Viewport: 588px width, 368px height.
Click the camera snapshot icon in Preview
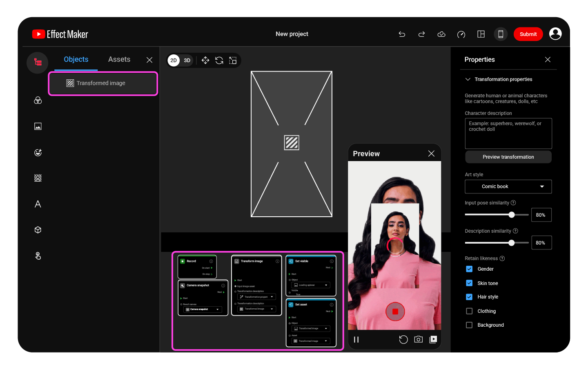click(418, 339)
